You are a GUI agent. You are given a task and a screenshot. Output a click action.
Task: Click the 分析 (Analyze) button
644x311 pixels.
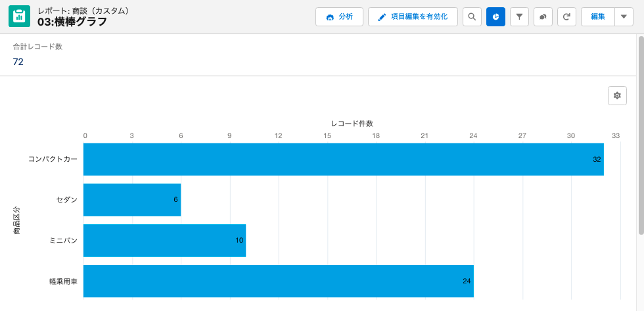339,17
